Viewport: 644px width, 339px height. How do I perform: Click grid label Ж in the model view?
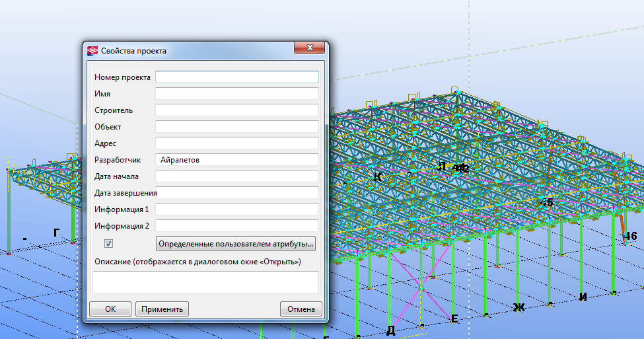pyautogui.click(x=519, y=307)
